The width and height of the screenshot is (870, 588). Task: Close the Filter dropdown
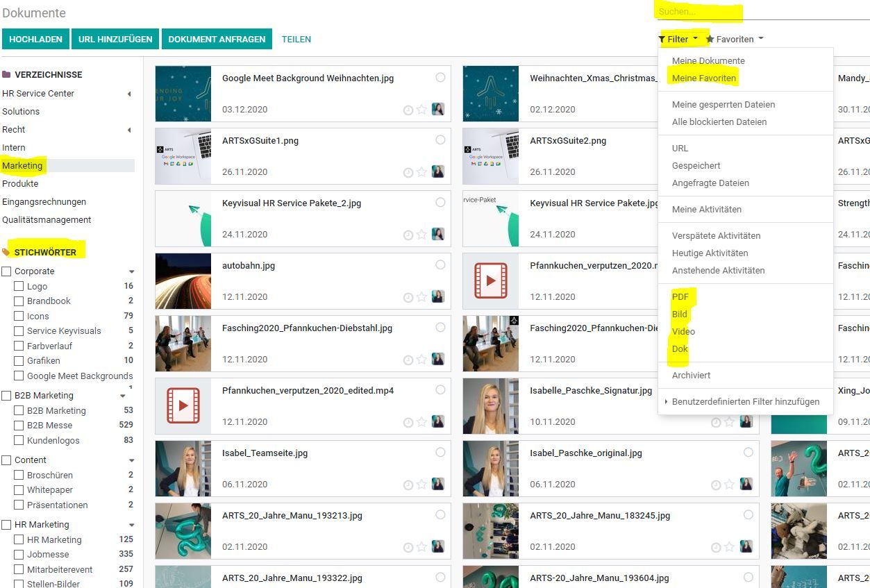(678, 39)
